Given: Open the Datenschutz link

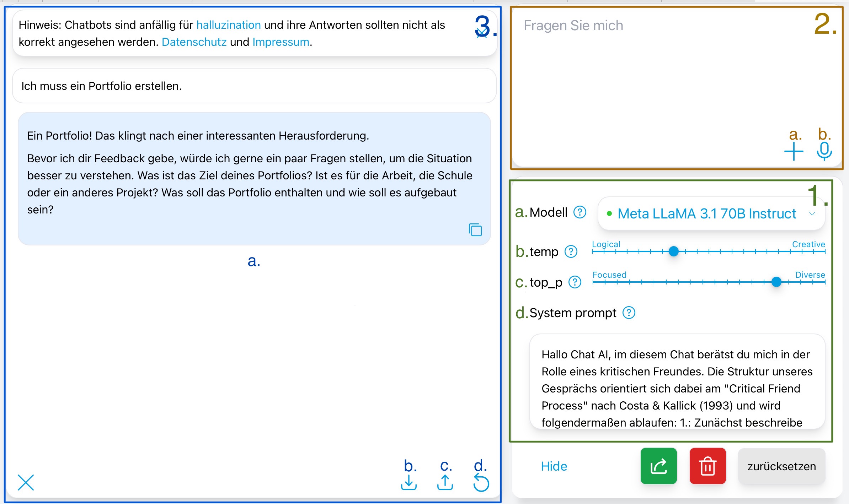Looking at the screenshot, I should [x=194, y=42].
